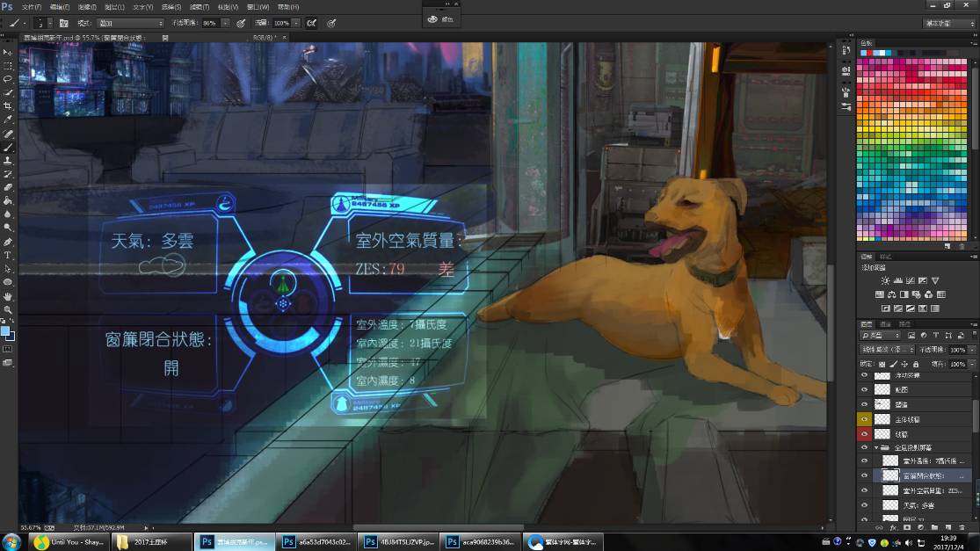Open the 選擇(S) menu
980x551 pixels.
click(x=171, y=7)
